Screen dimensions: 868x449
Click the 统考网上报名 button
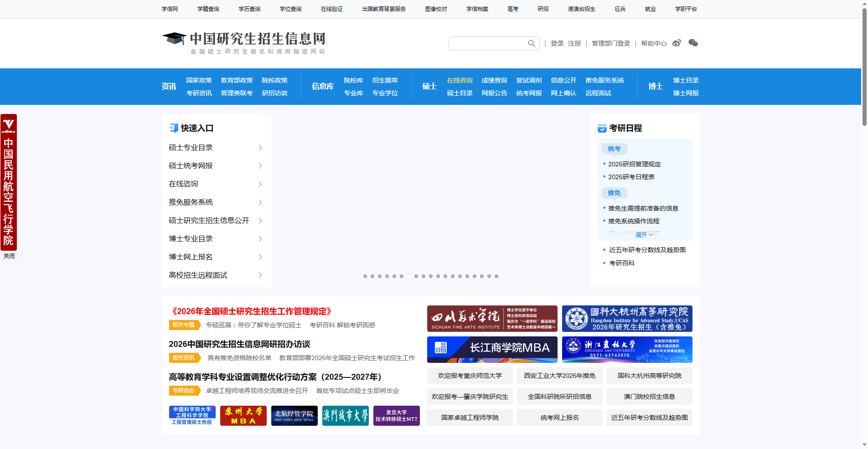(559, 417)
